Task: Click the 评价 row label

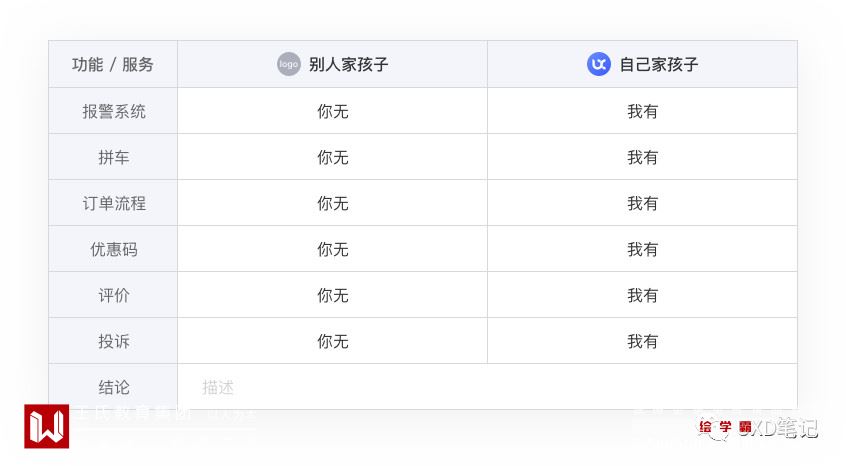Action: point(114,295)
